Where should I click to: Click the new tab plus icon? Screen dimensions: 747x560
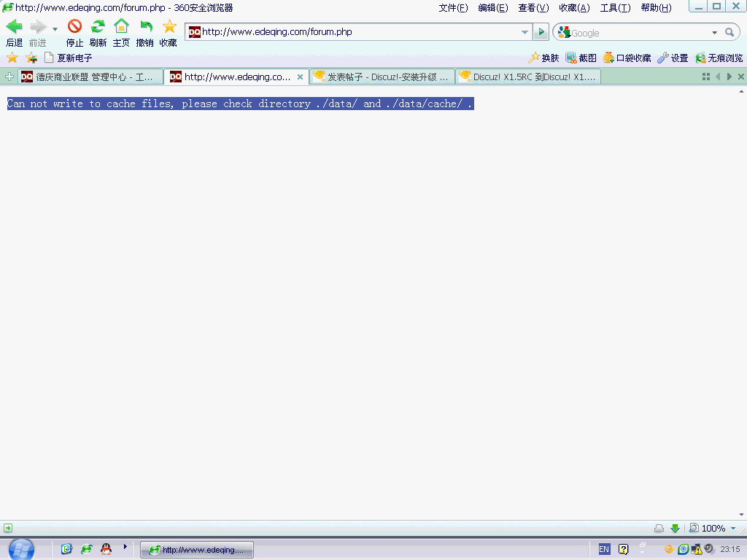[x=9, y=77]
